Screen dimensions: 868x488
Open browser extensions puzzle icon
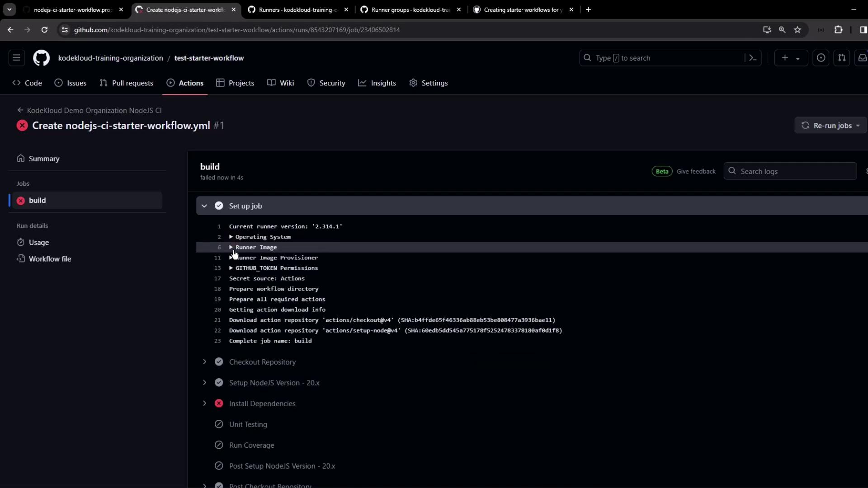point(838,30)
